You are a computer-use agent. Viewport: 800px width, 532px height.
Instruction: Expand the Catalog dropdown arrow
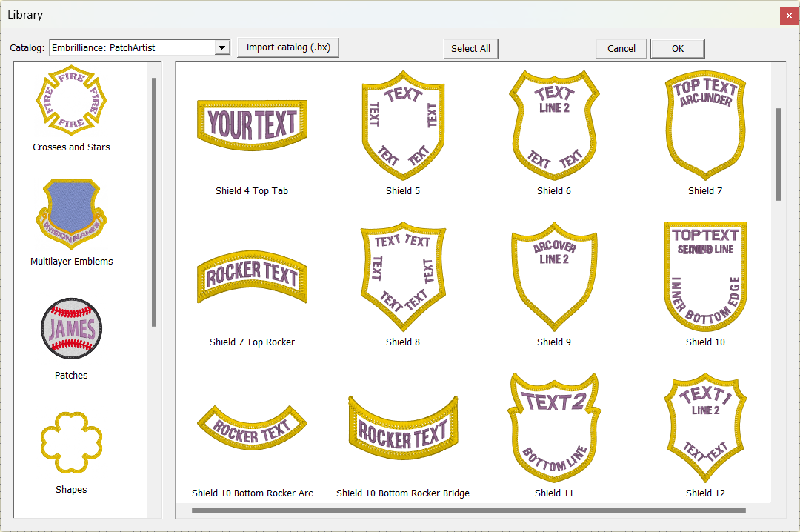pyautogui.click(x=221, y=48)
